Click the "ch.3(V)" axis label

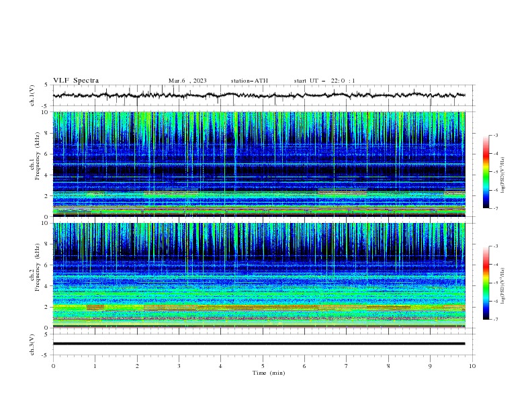click(32, 345)
